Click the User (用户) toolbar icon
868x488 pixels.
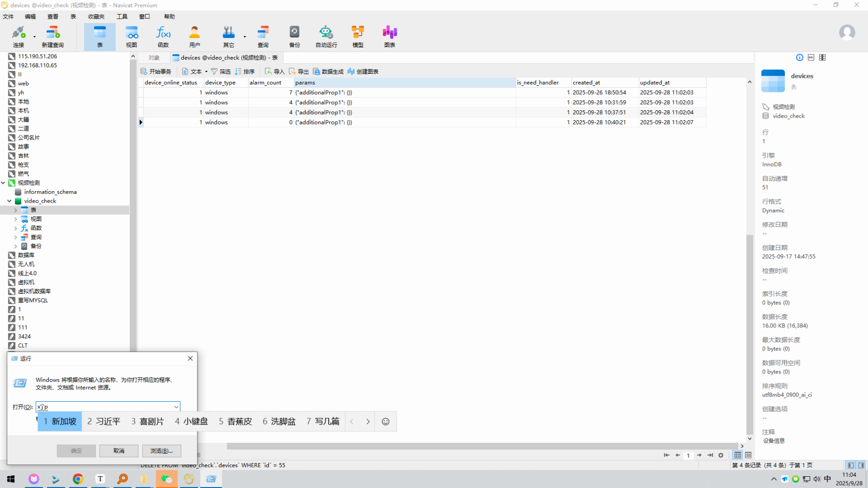click(194, 37)
